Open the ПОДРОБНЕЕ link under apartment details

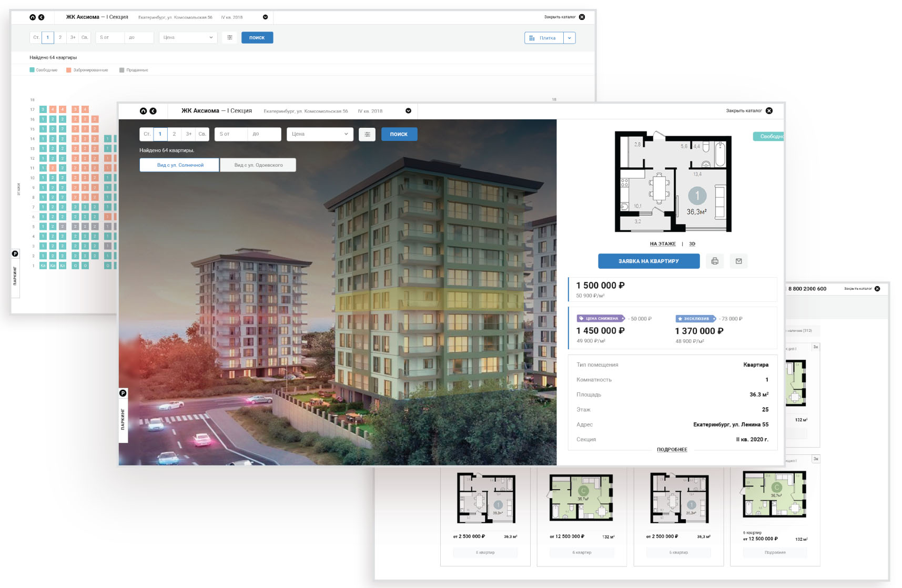pos(672,450)
